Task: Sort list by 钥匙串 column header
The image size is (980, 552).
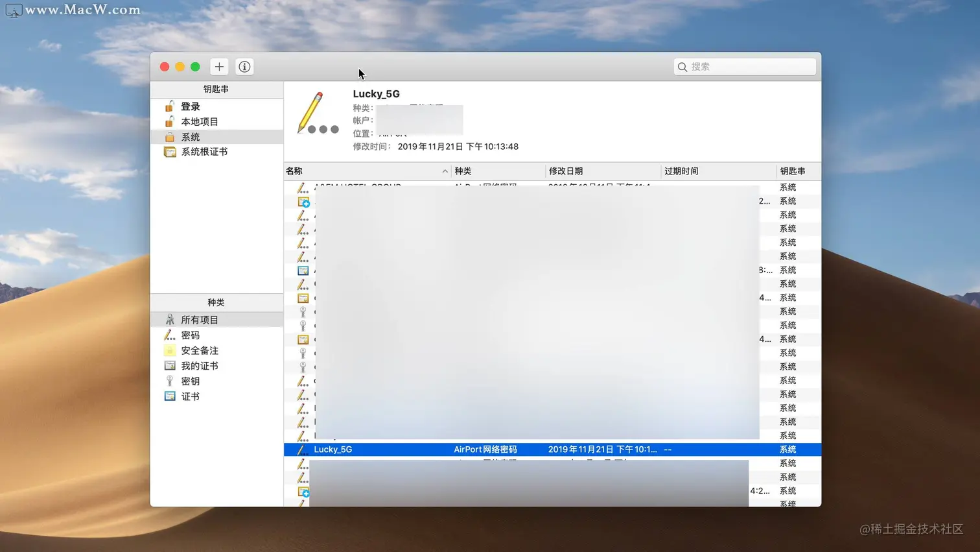Action: [x=799, y=171]
